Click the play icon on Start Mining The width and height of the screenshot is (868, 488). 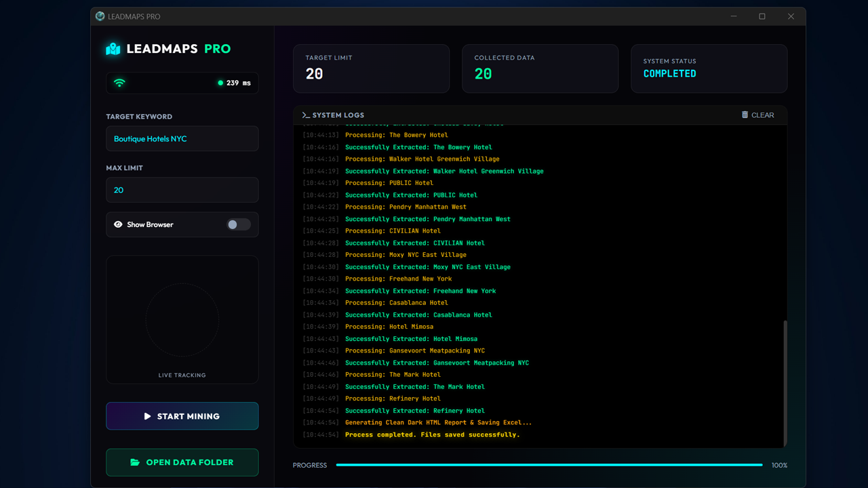(147, 416)
